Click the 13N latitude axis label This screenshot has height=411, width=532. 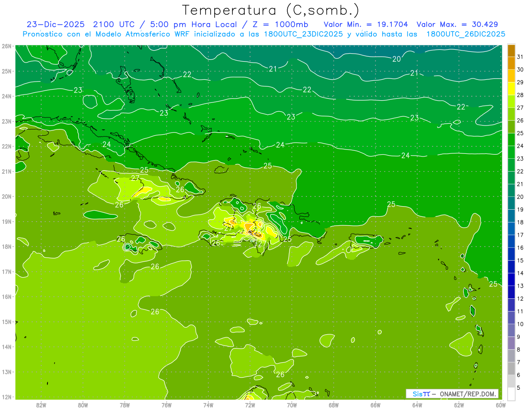coord(6,372)
